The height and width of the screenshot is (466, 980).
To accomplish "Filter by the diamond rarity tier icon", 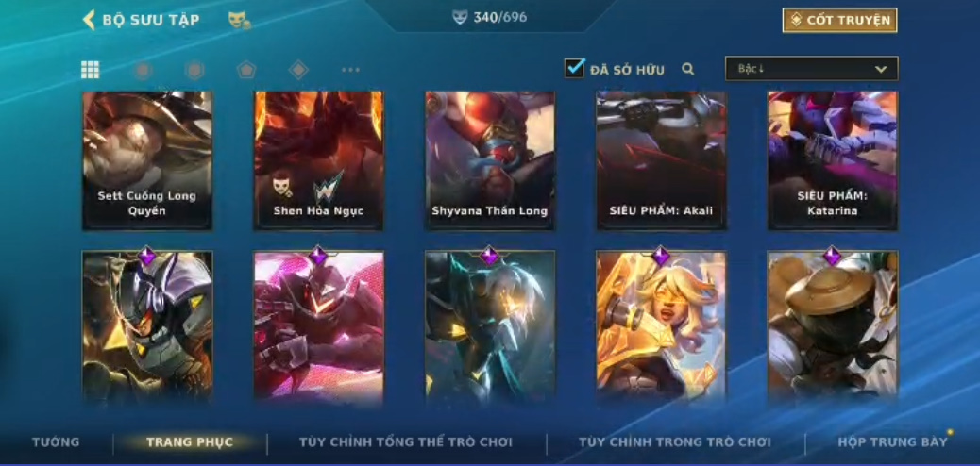I will pyautogui.click(x=298, y=70).
